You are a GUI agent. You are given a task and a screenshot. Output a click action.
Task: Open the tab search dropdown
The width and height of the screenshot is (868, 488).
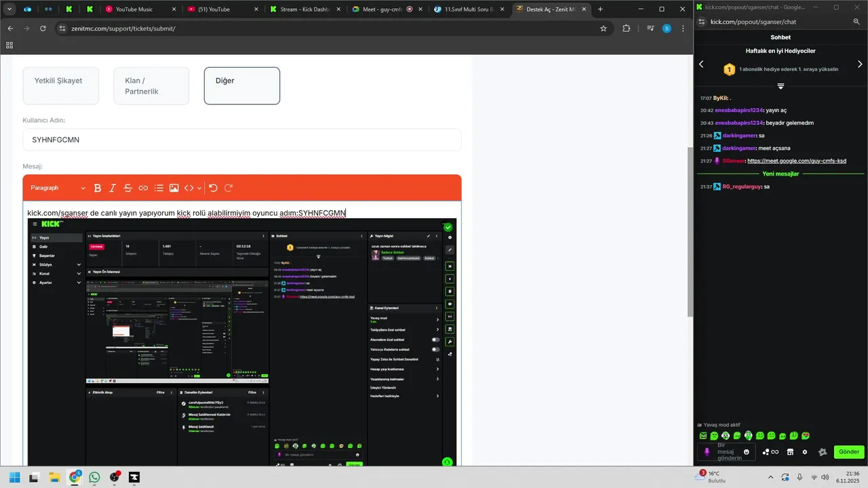click(x=9, y=9)
